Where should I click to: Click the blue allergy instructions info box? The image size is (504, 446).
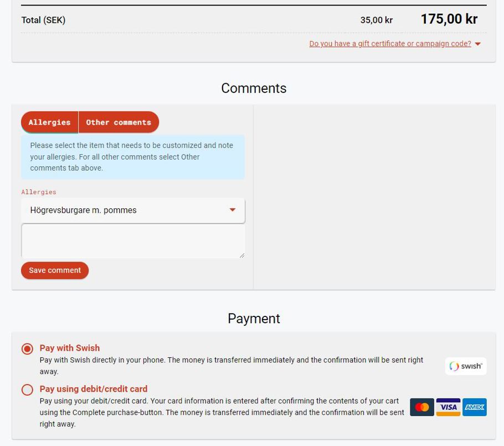[132, 157]
